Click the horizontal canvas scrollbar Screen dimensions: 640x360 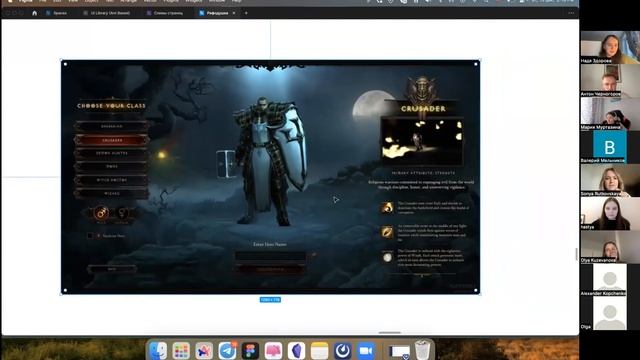tap(389, 333)
